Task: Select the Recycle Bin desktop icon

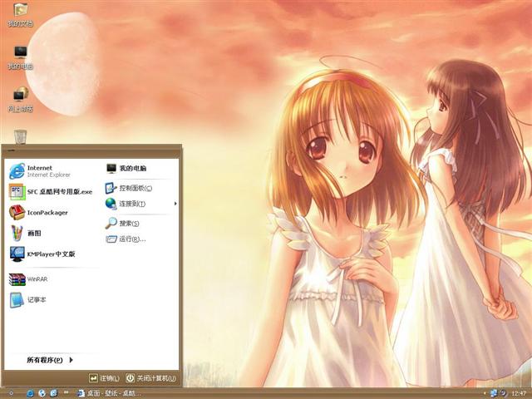Action: click(x=20, y=136)
